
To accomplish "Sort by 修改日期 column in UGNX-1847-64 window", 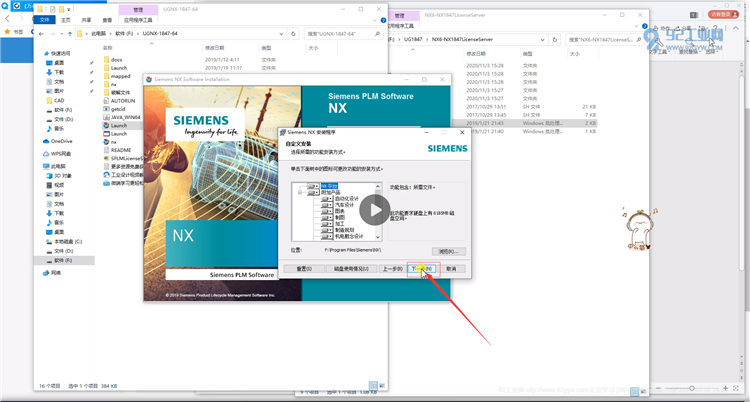I will click(214, 48).
